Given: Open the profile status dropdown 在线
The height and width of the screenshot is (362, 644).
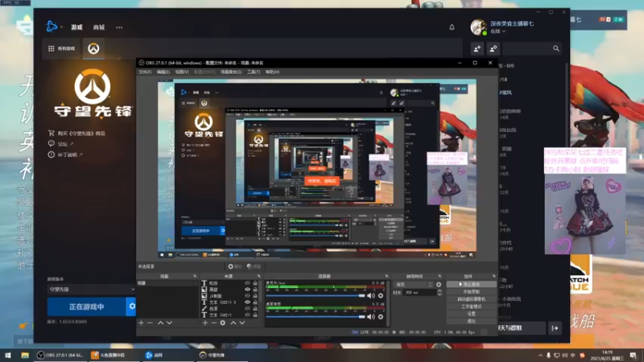Looking at the screenshot, I should (497, 31).
